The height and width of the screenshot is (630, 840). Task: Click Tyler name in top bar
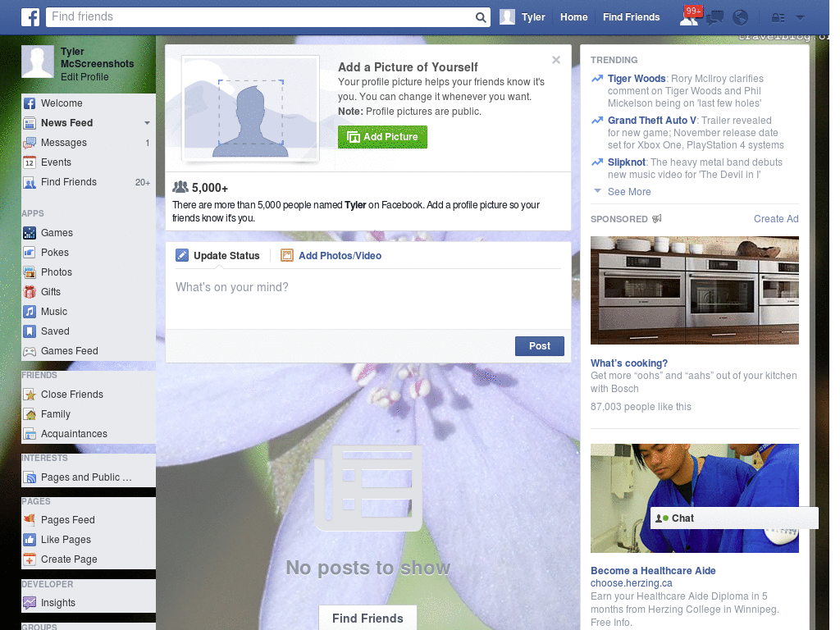(x=533, y=17)
